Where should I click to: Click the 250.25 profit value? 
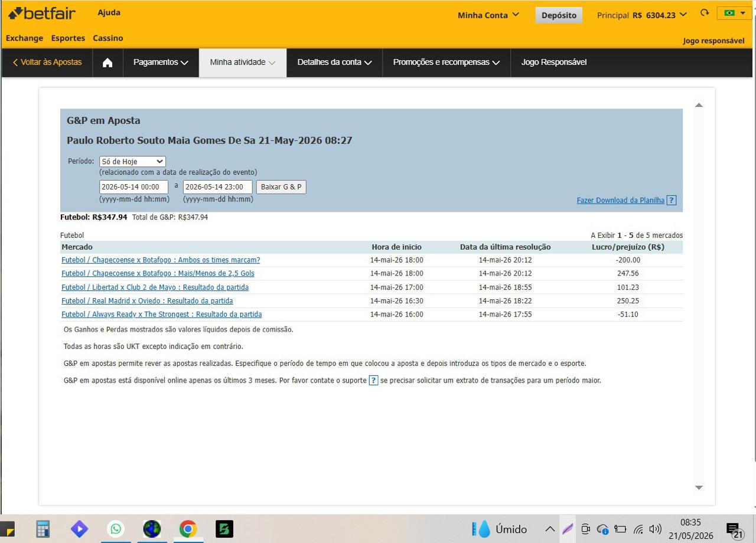628,301
